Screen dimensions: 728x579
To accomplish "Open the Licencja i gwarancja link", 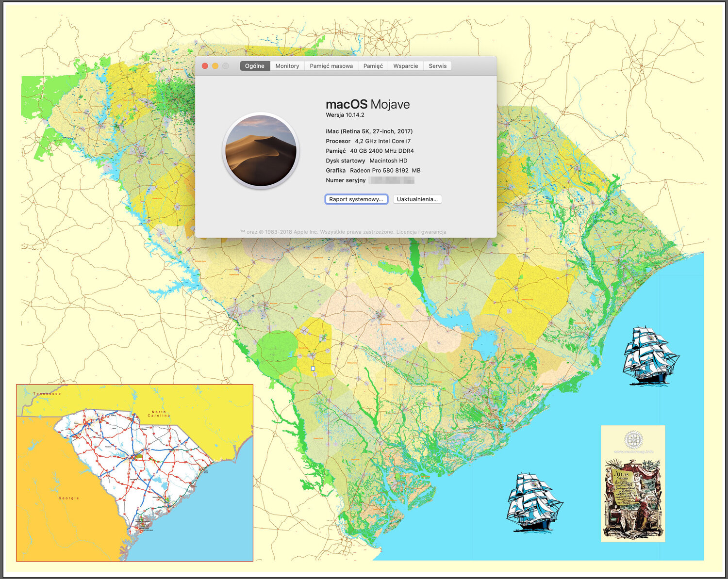I will click(421, 232).
